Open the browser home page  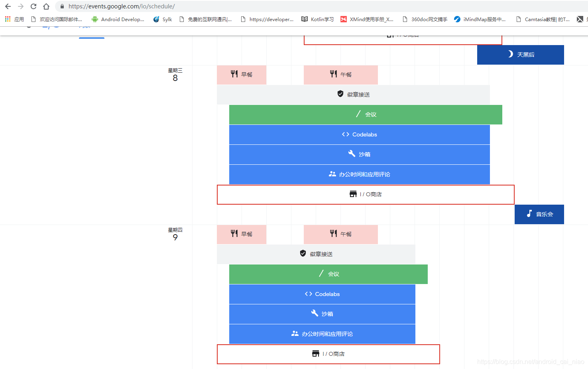point(46,6)
